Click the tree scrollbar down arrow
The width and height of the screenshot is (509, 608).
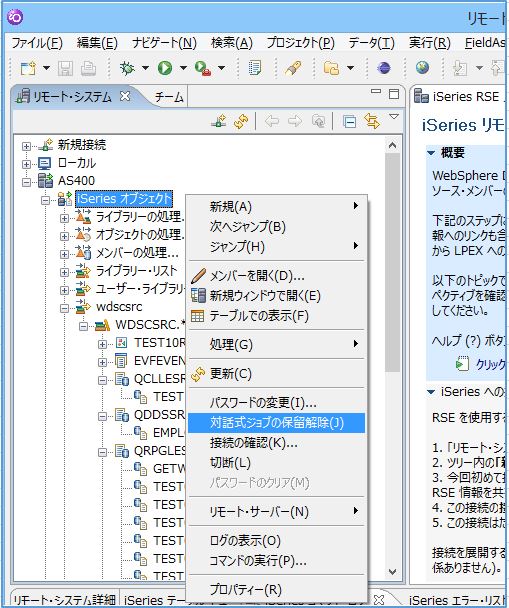[392, 572]
